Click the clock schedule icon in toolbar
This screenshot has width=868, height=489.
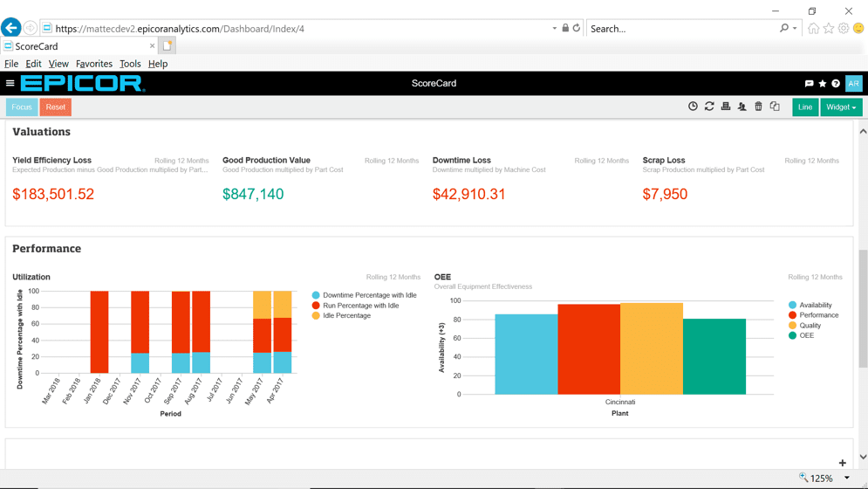(x=693, y=107)
